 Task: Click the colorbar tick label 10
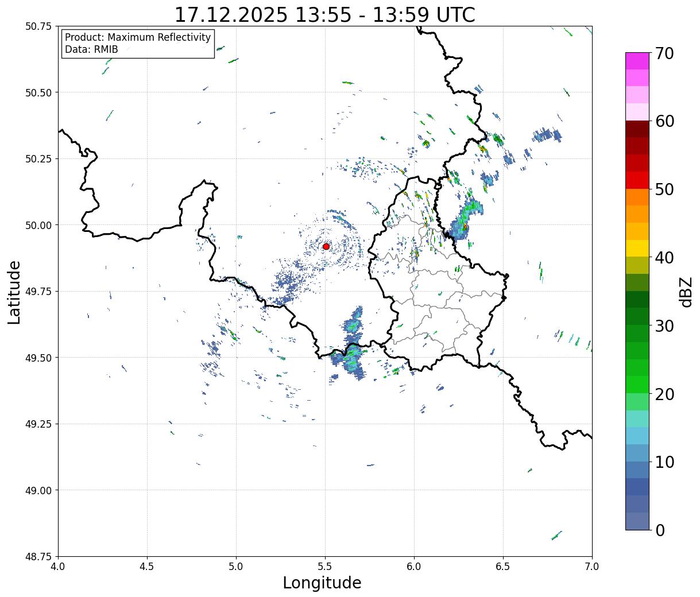tap(664, 462)
